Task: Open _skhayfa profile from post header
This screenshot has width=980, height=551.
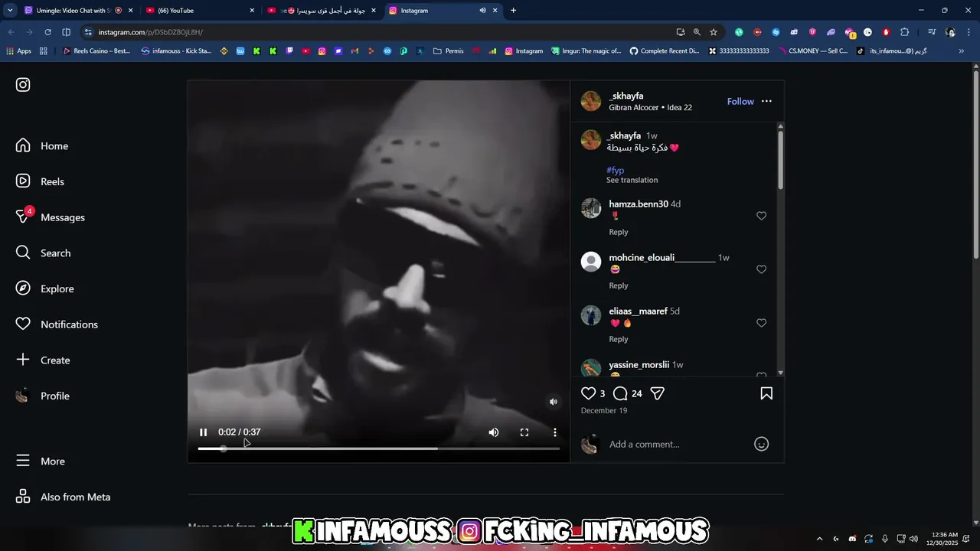Action: 626,96
